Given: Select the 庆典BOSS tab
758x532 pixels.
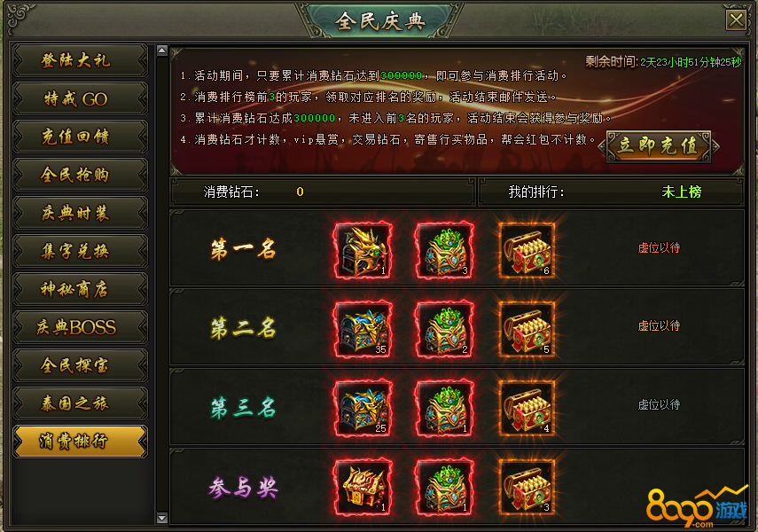Looking at the screenshot, I should pyautogui.click(x=80, y=327).
